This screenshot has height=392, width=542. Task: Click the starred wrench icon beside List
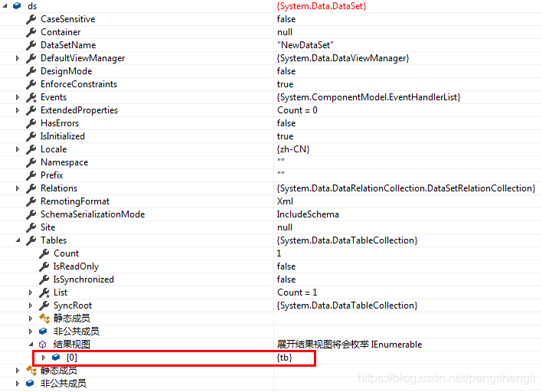point(44,292)
